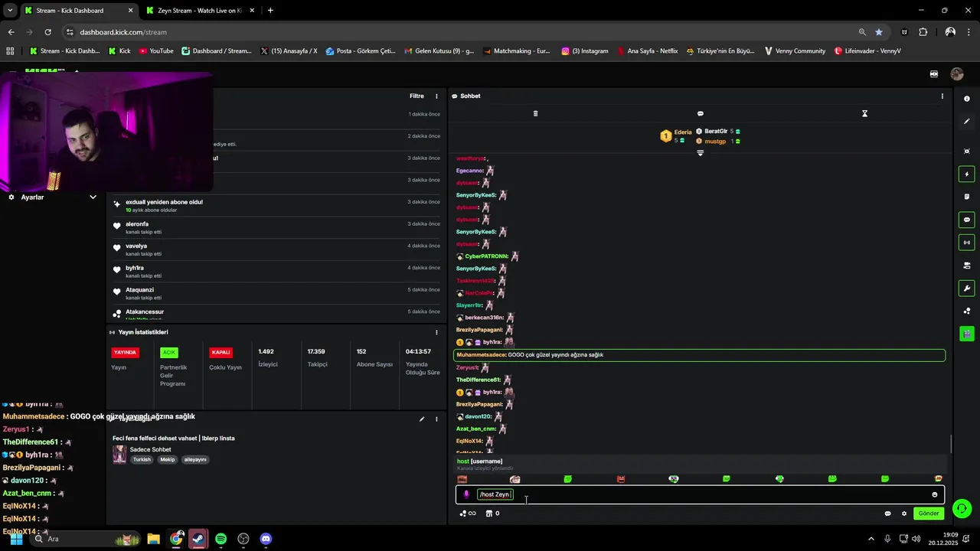This screenshot has height=551, width=980.
Task: Click the YAYINDA status badge
Action: pyautogui.click(x=124, y=352)
